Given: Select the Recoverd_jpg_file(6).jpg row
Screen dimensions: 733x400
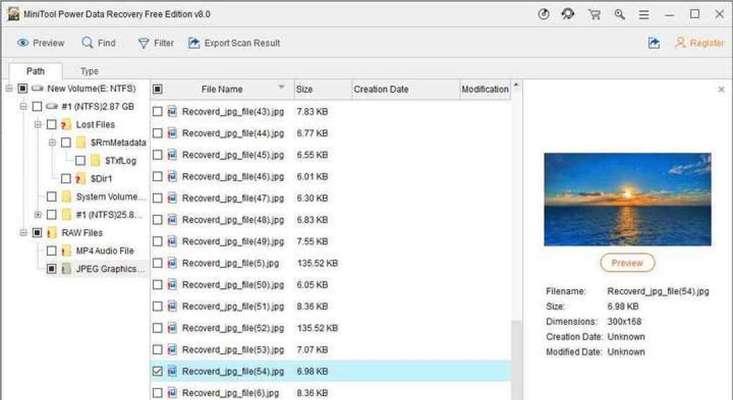Looking at the screenshot, I should [330, 393].
